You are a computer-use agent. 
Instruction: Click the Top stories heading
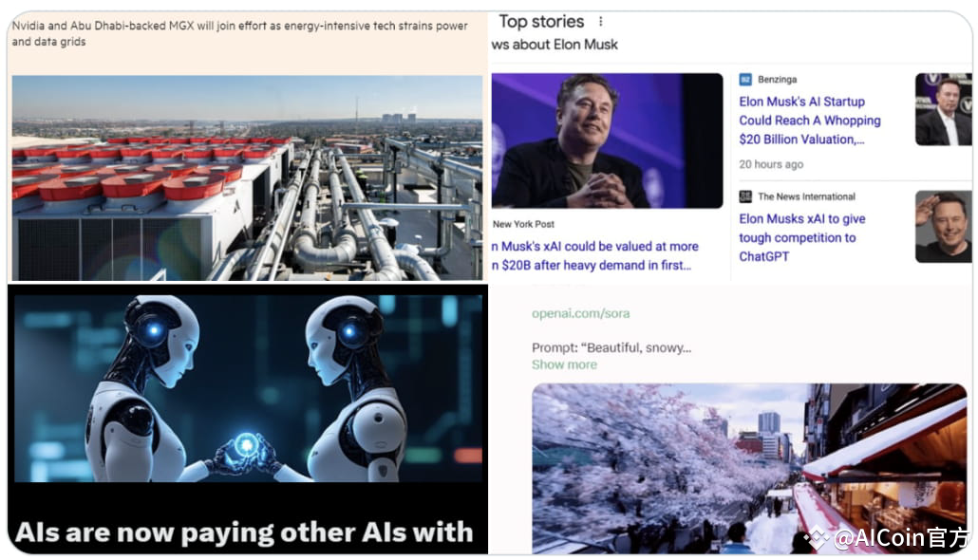[541, 22]
